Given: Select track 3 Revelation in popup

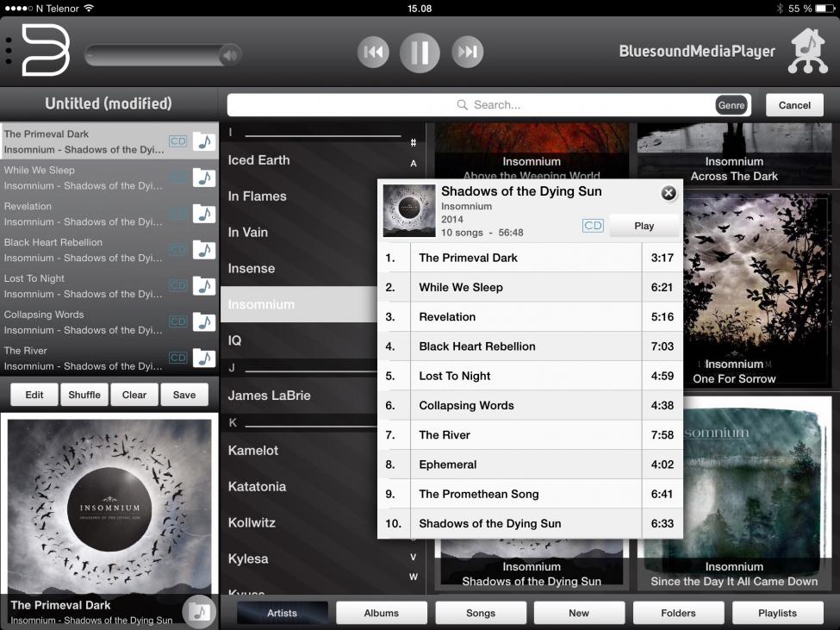Looking at the screenshot, I should pyautogui.click(x=531, y=316).
